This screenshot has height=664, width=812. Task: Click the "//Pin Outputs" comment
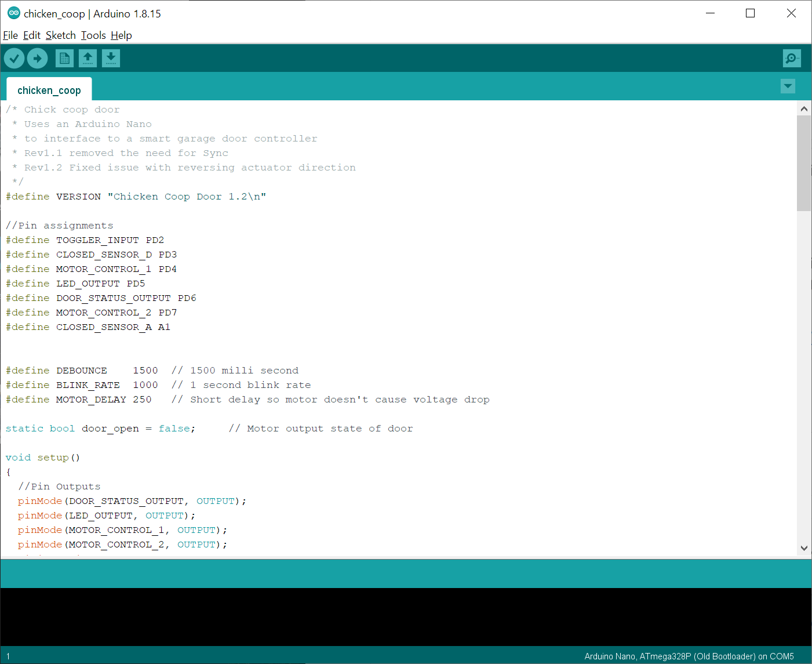[59, 487]
